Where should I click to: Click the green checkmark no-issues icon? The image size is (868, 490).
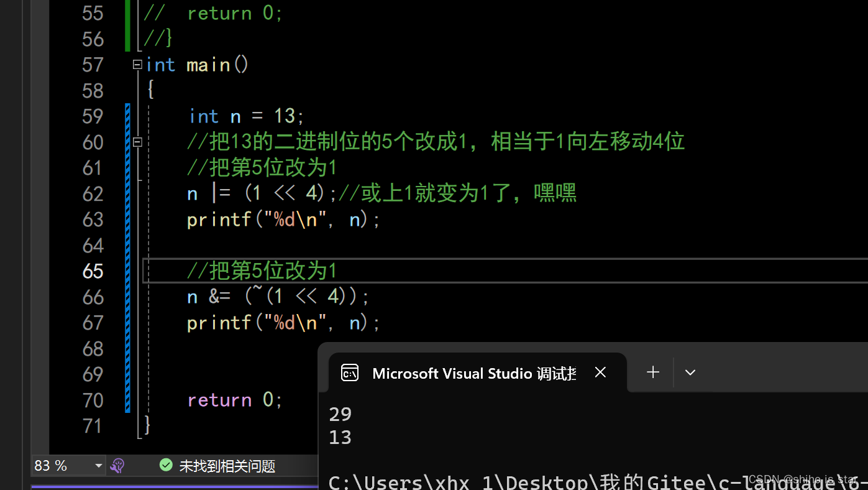(166, 465)
